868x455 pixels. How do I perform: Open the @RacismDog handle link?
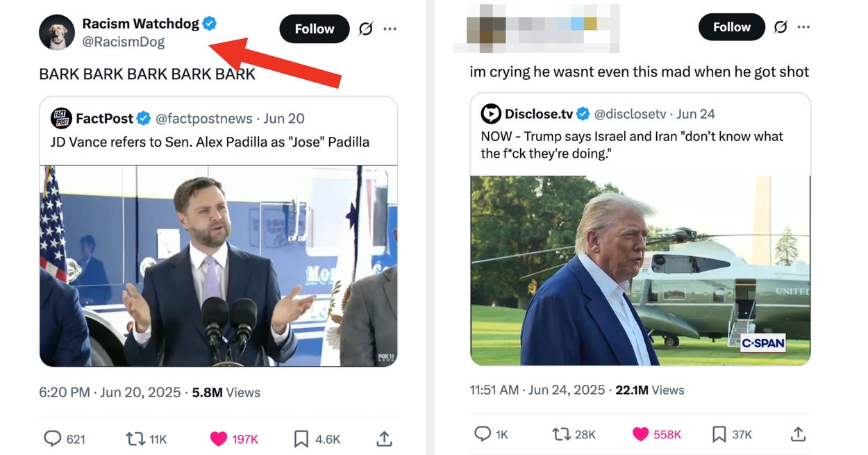click(124, 42)
